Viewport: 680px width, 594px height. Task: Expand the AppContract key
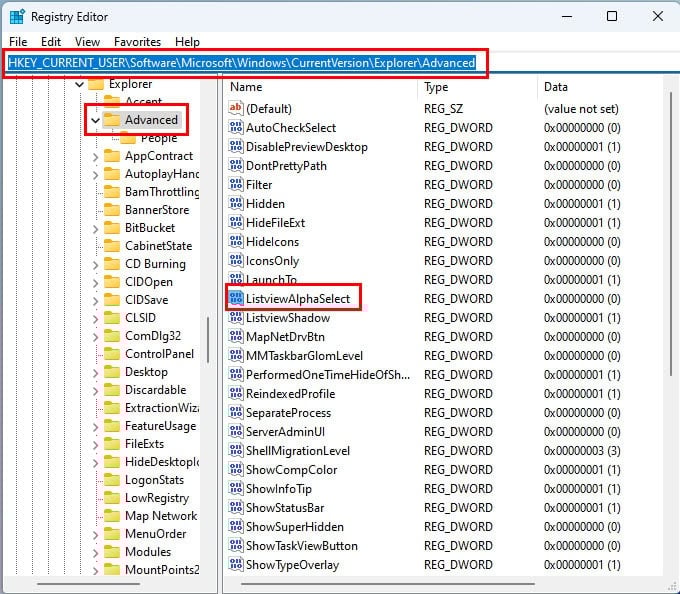pos(95,157)
